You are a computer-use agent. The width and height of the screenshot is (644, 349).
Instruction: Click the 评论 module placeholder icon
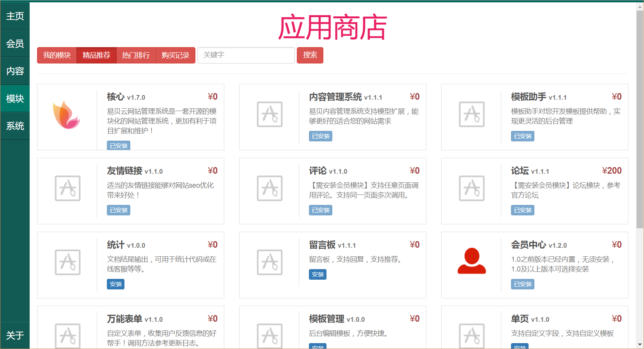tap(270, 189)
